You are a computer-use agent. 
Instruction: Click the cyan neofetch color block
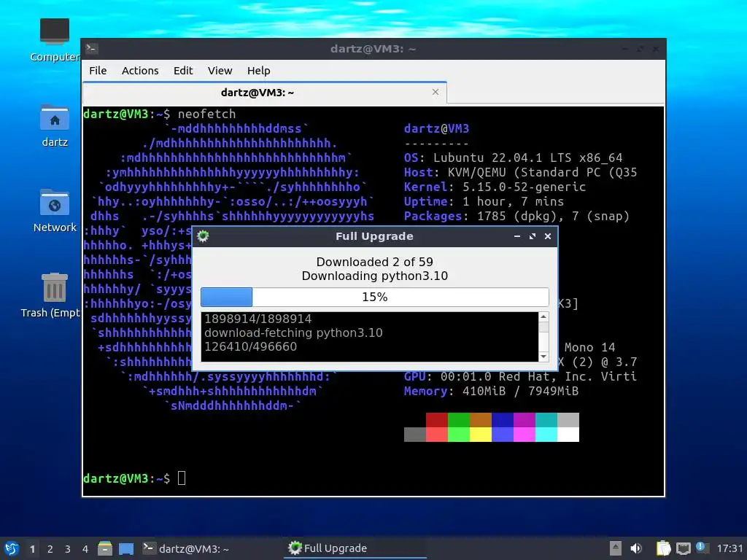pos(546,435)
